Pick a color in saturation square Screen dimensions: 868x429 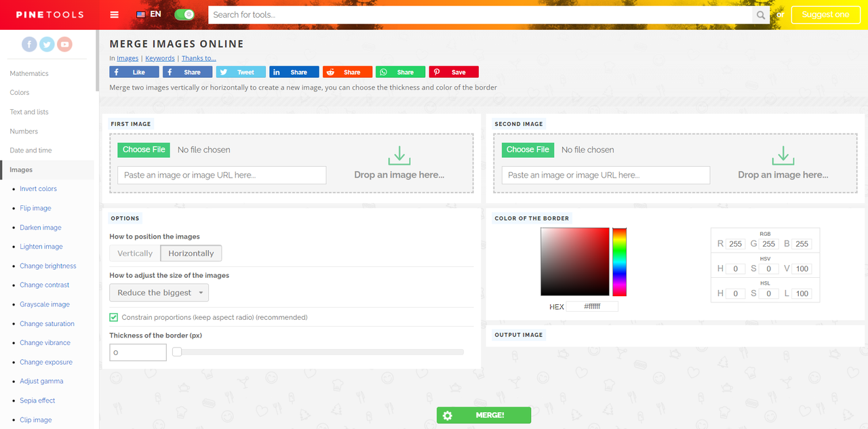575,262
